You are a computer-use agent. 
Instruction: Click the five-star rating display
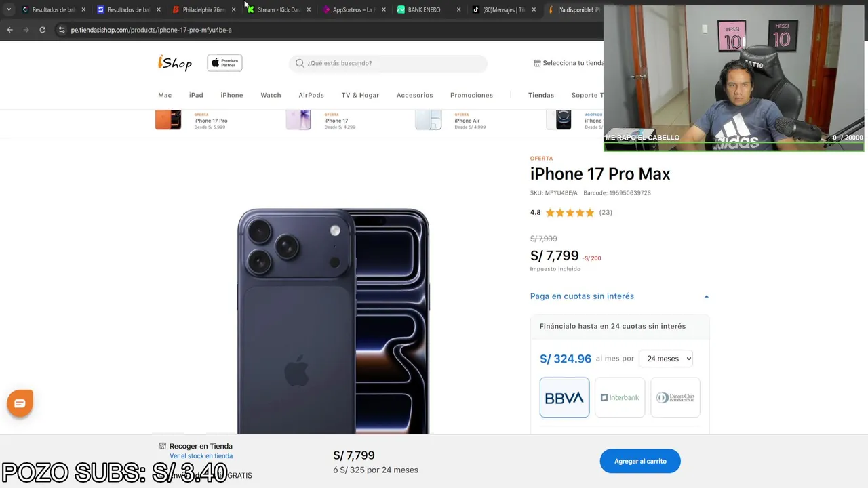pos(570,213)
